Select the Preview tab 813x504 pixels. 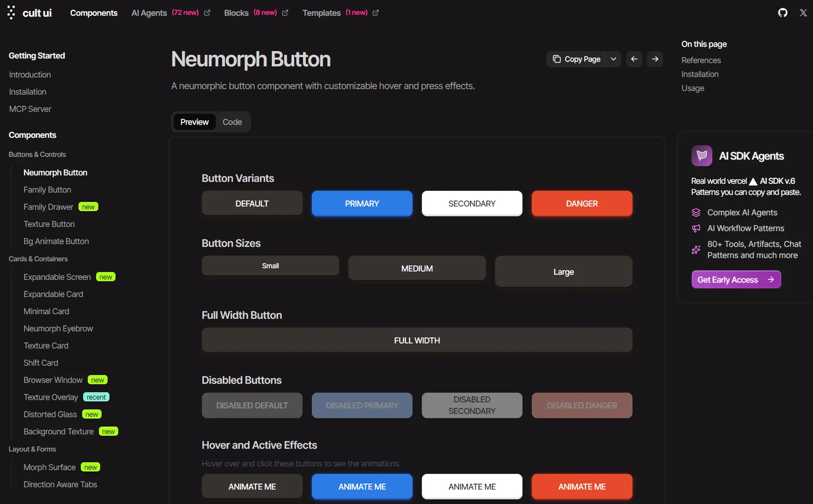tap(194, 122)
